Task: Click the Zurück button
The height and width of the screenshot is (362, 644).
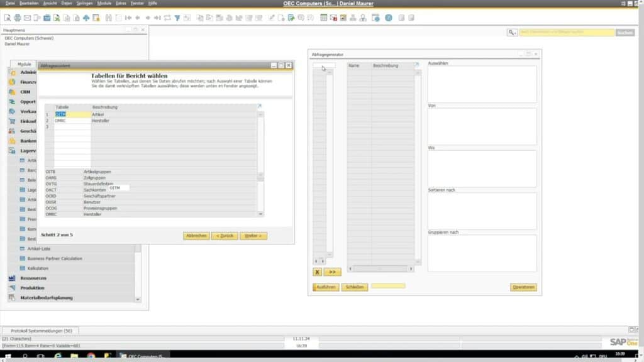Action: point(225,236)
